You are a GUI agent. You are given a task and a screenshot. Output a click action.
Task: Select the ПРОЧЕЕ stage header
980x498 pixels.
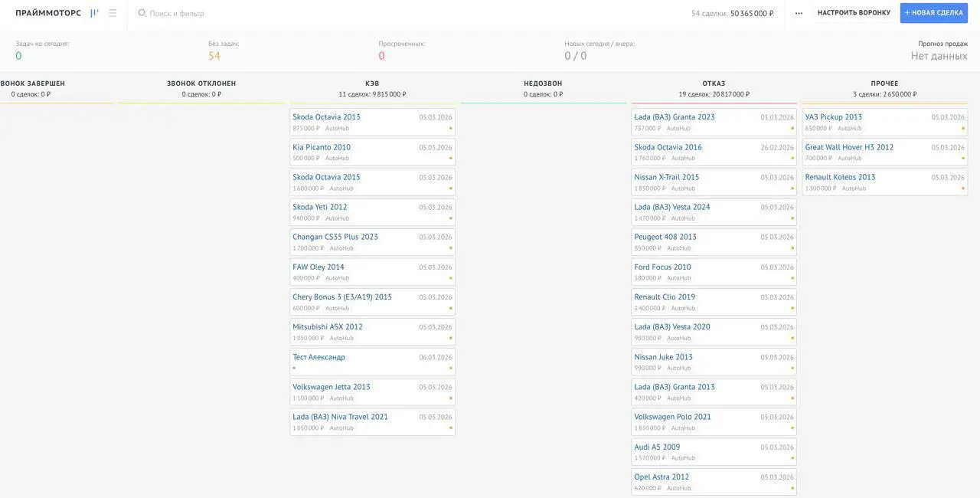pyautogui.click(x=884, y=84)
